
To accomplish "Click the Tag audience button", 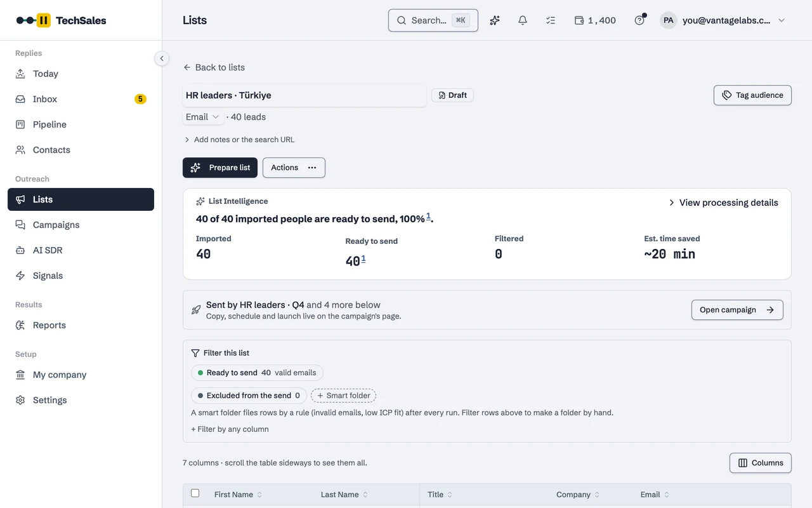I will point(752,95).
